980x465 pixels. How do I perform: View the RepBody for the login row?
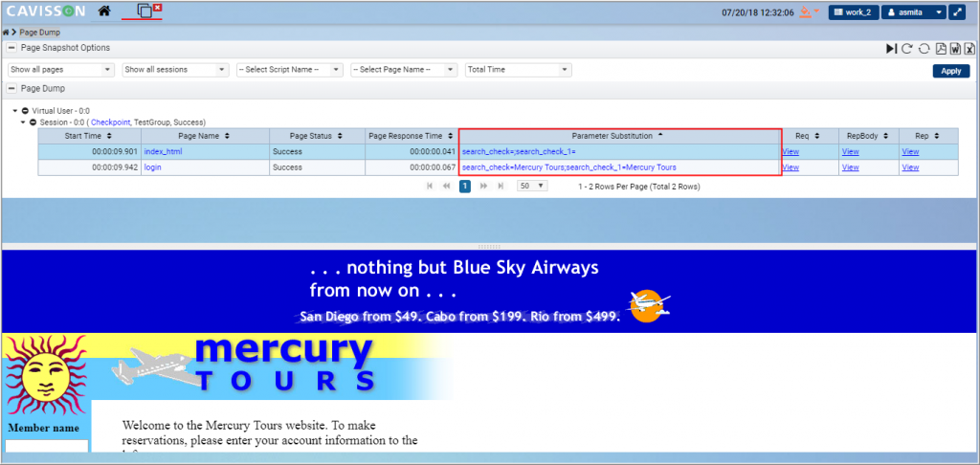point(851,167)
